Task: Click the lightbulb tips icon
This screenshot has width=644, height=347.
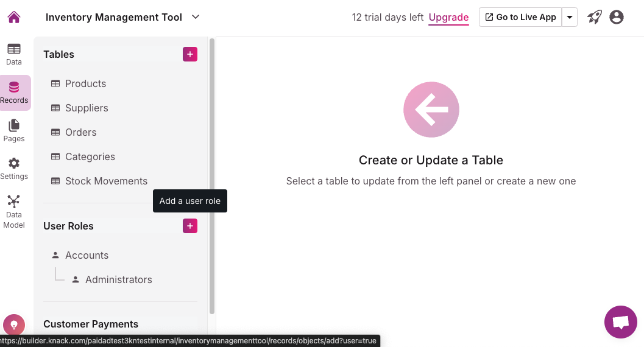Action: pyautogui.click(x=14, y=325)
